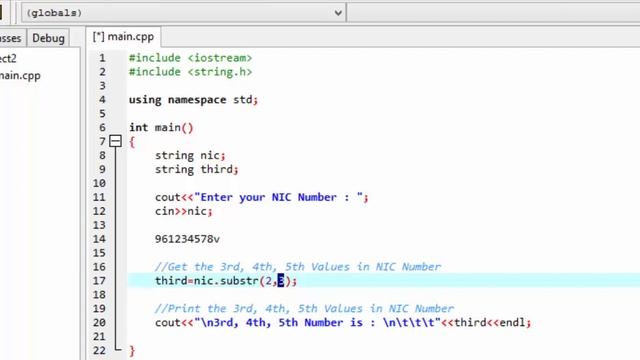
Task: Click 'int main()' on line 6
Action: (161, 127)
